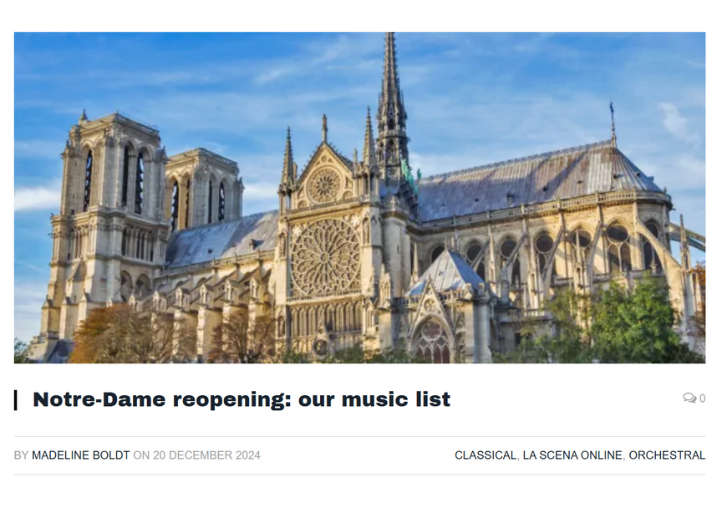
Task: Open the Notre-Dame reopening article title
Action: 241,400
